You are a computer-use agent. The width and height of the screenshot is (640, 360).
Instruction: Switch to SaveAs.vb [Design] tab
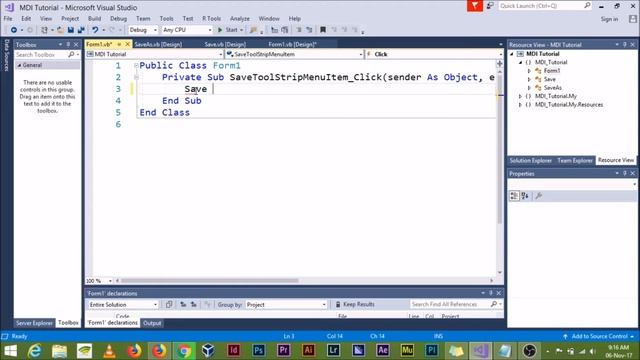click(158, 44)
